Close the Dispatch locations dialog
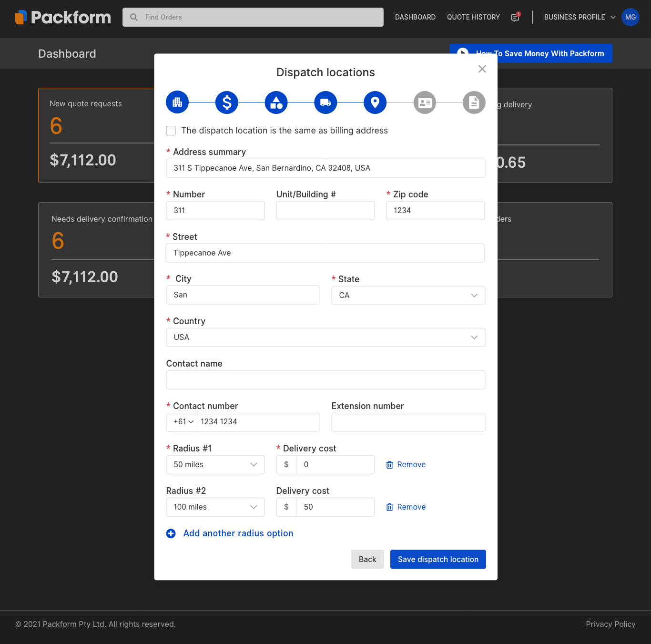This screenshot has width=651, height=644. pos(482,69)
